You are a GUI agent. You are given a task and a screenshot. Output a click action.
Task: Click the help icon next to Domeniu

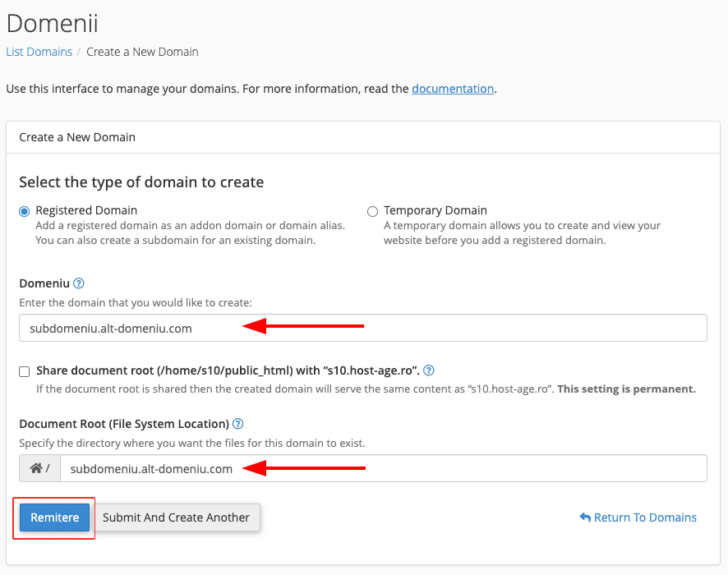coord(79,283)
